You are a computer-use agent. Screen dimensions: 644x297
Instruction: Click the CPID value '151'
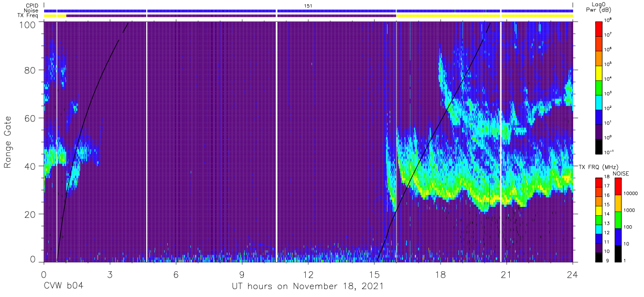308,5
